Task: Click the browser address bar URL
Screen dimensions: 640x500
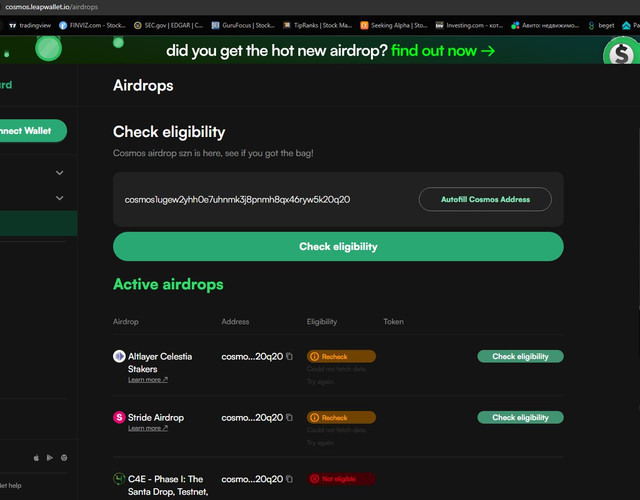Action: click(51, 7)
